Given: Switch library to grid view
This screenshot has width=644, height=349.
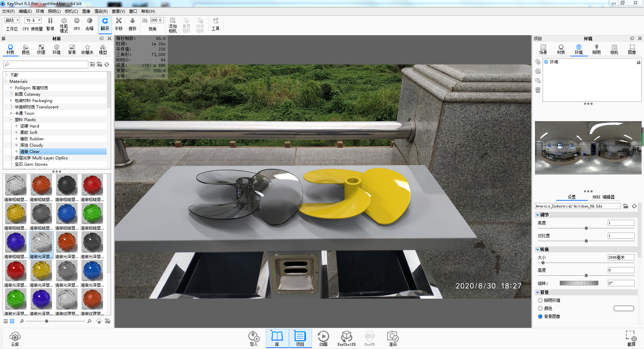Looking at the screenshot, I should 12,321.
